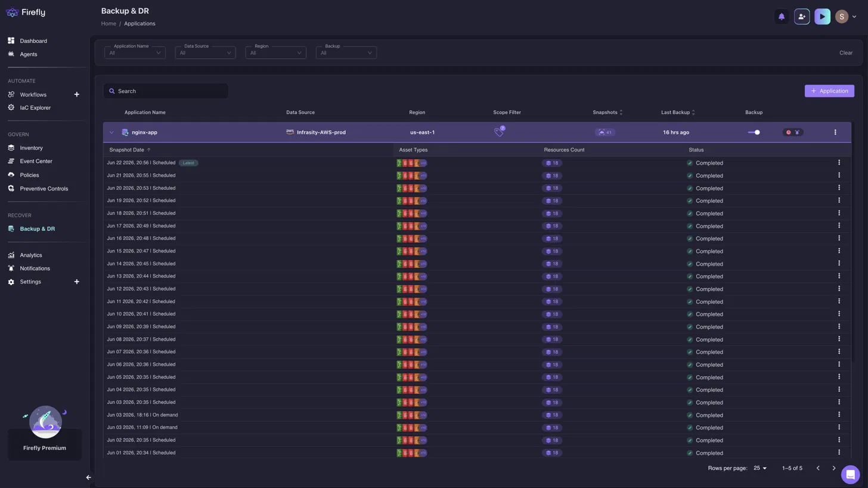The height and width of the screenshot is (488, 868).
Task: Select the 'Jun 17 2026, 20:49 | Scheduled' row
Action: coord(477,226)
